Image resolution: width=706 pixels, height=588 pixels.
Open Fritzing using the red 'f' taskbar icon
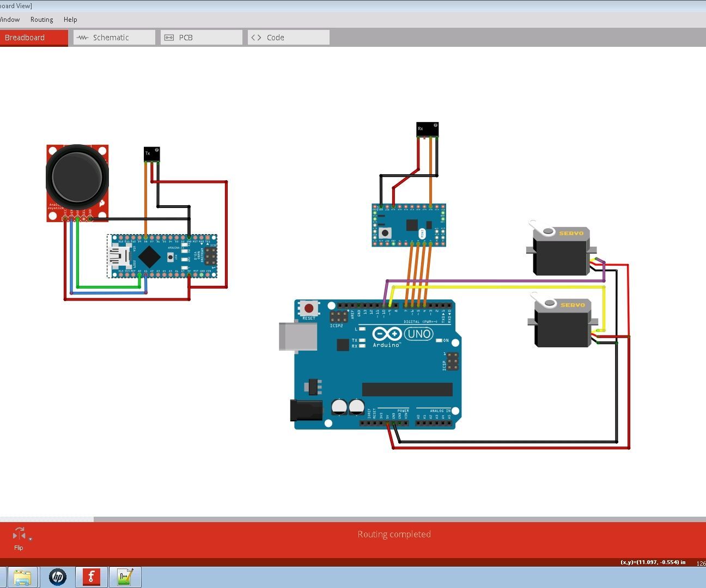tap(90, 576)
